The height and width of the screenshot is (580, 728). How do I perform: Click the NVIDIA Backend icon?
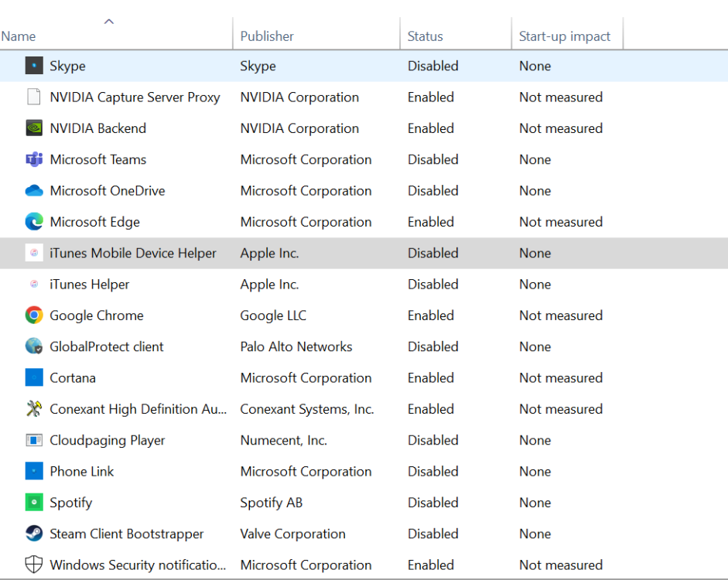tap(34, 128)
